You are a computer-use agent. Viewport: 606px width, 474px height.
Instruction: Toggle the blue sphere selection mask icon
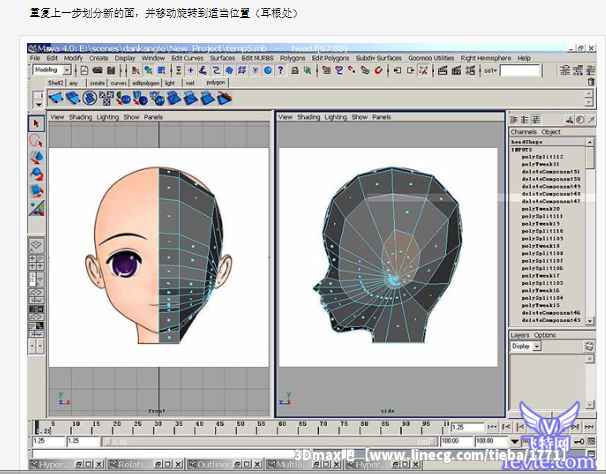[267, 70]
